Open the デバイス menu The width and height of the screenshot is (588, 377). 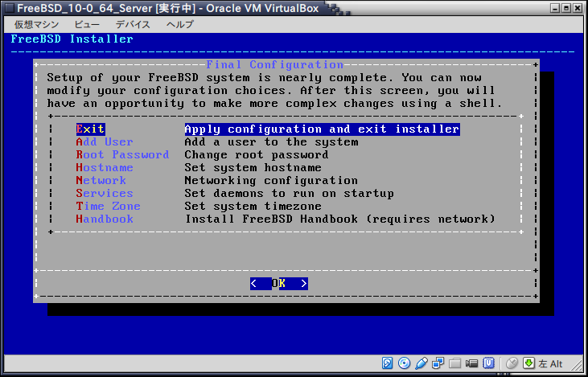(133, 24)
